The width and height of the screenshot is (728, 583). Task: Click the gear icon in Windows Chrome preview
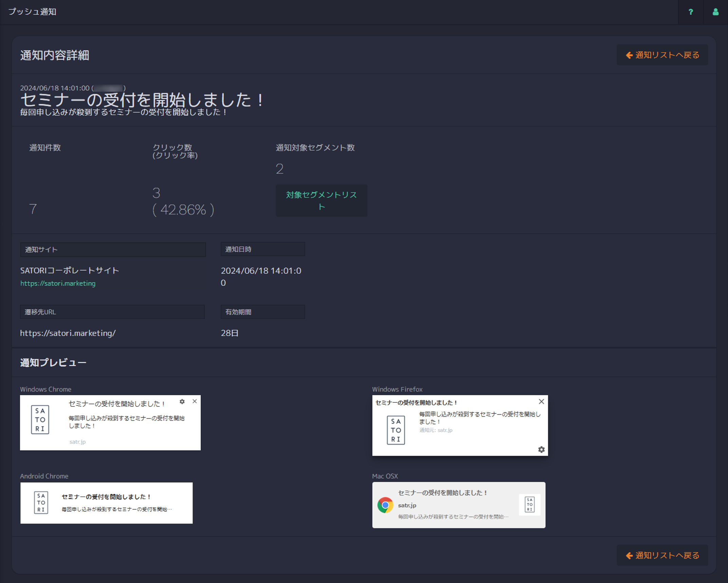click(x=182, y=401)
